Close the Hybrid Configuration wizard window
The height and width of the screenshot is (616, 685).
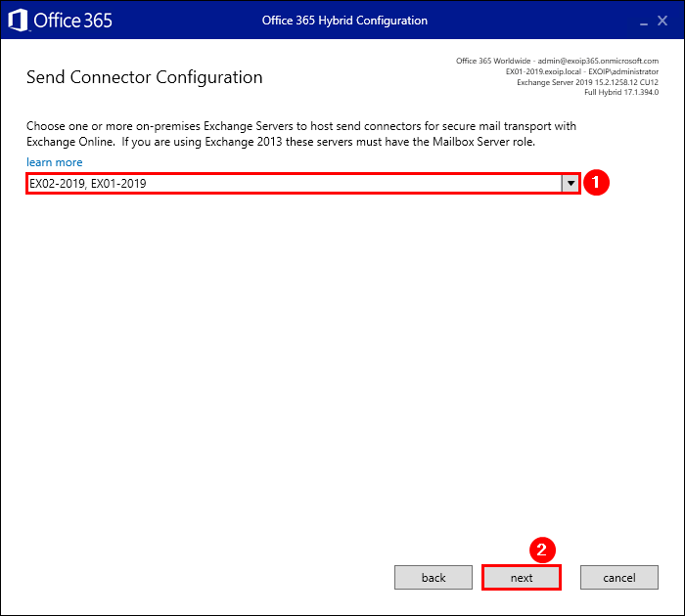tap(669, 21)
